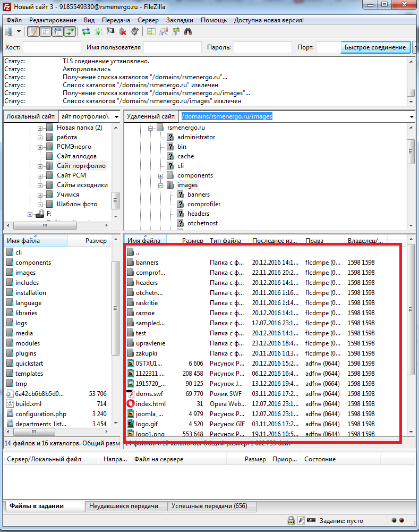The width and height of the screenshot is (419, 532).
Task: Sort remote list by Последнее изменение column
Action: (275, 240)
